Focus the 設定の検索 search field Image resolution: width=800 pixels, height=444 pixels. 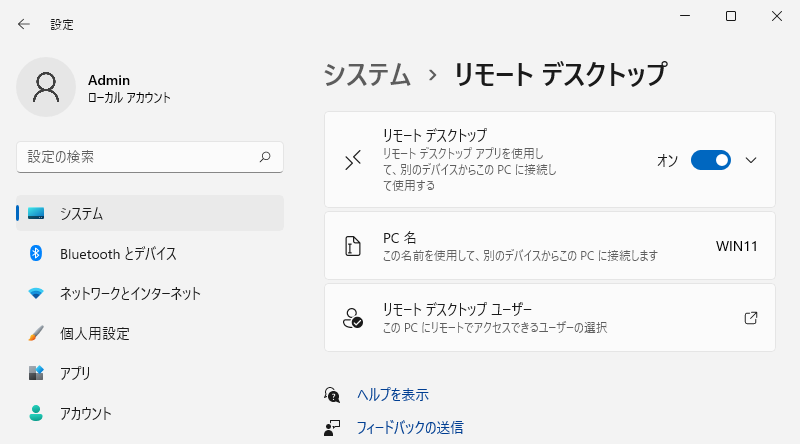click(x=150, y=157)
